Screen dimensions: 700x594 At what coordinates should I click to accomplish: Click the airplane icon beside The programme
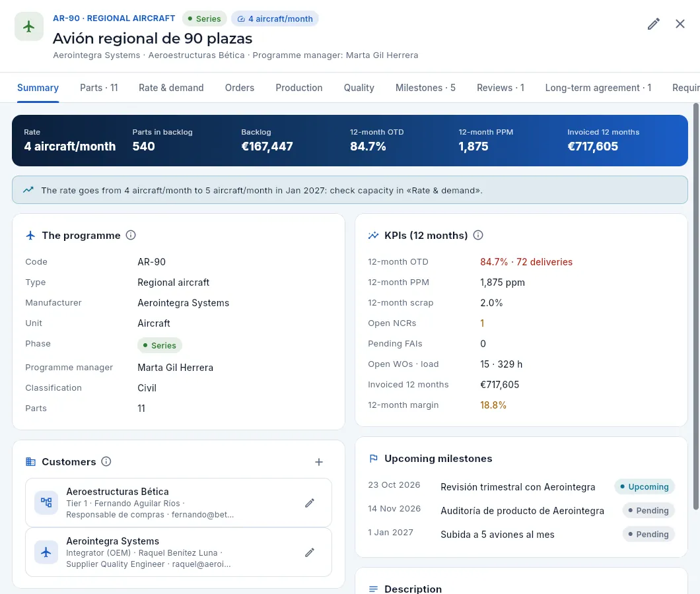pos(31,235)
